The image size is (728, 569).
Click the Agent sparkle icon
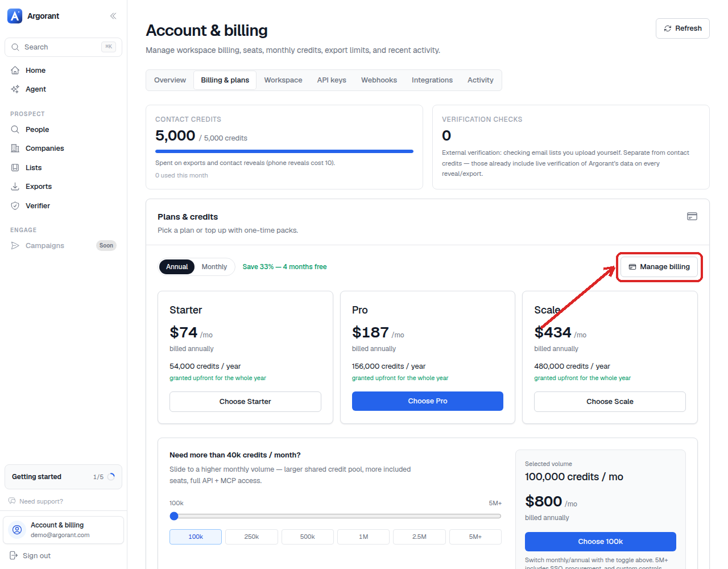point(15,89)
